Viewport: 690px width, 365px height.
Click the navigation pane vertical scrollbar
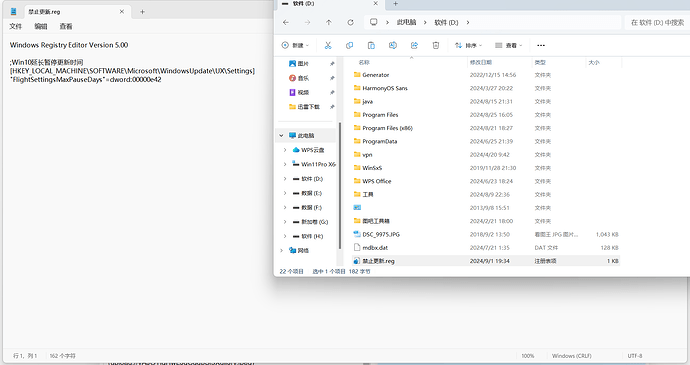point(340,185)
